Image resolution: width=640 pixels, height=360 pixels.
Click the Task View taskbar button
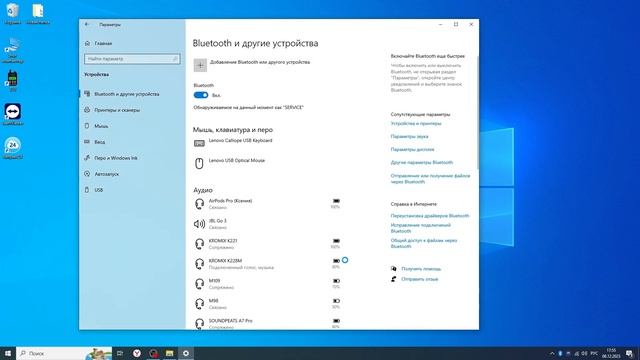[120, 353]
